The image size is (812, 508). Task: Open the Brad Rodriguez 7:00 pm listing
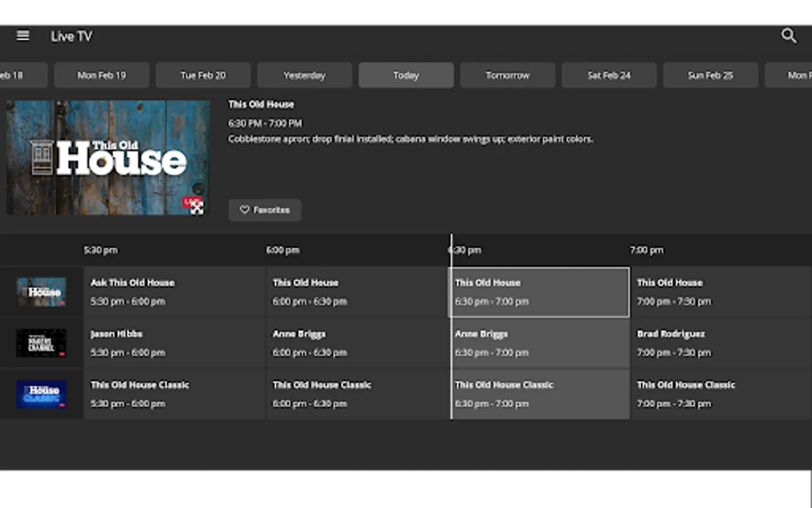716,343
